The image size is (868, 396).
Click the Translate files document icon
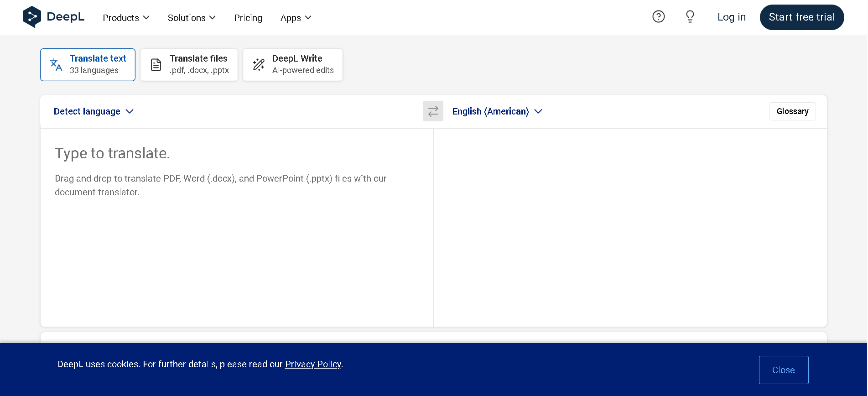[x=156, y=65]
